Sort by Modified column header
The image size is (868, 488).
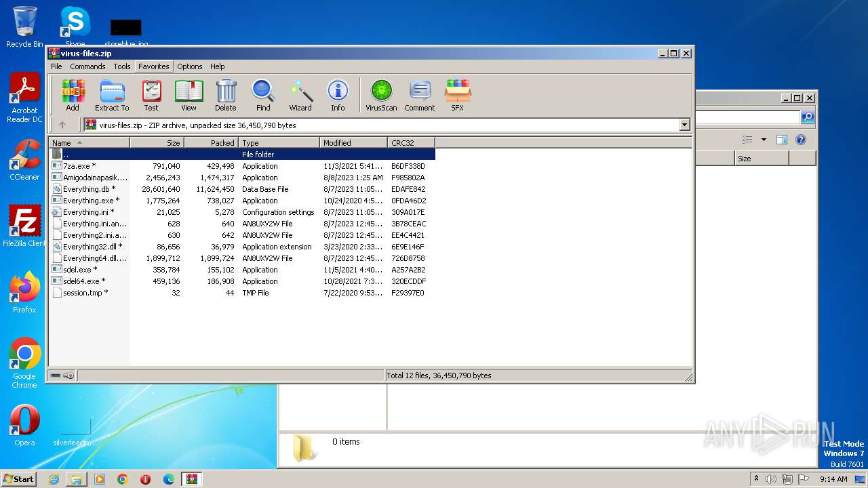tap(353, 142)
